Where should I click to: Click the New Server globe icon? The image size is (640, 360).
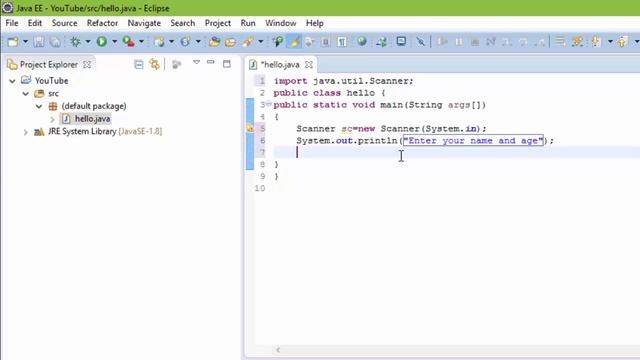(160, 42)
